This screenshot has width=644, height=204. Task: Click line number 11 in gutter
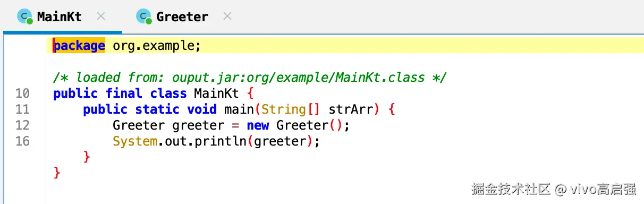pyautogui.click(x=22, y=109)
